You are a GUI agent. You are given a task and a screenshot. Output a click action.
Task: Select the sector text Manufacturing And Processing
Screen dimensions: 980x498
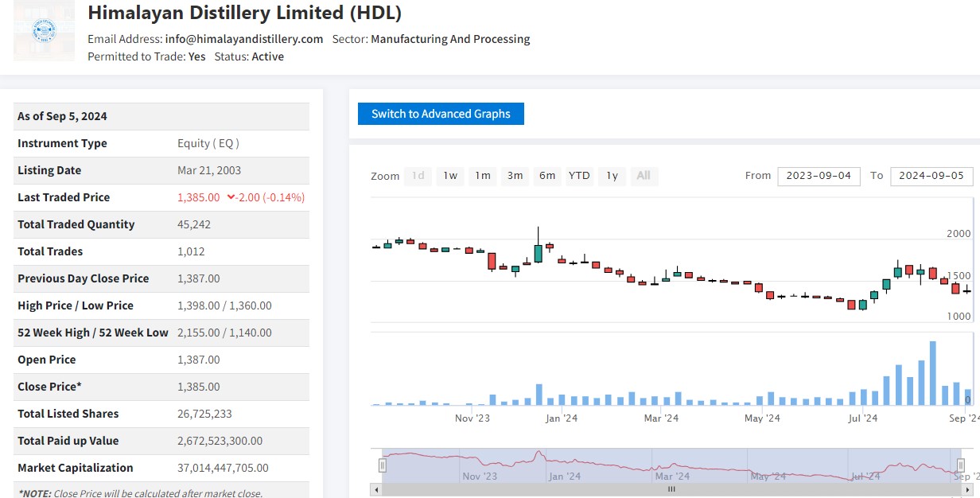click(450, 39)
